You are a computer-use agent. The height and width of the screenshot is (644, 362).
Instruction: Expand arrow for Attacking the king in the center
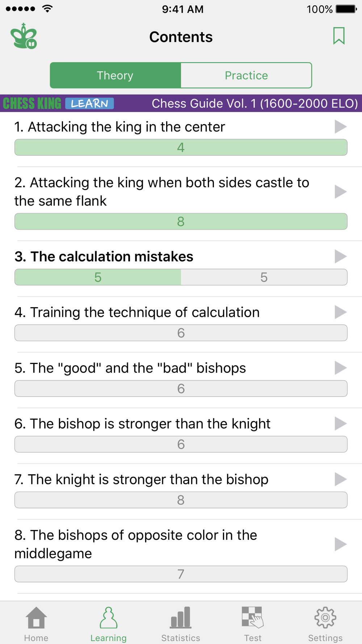(341, 127)
